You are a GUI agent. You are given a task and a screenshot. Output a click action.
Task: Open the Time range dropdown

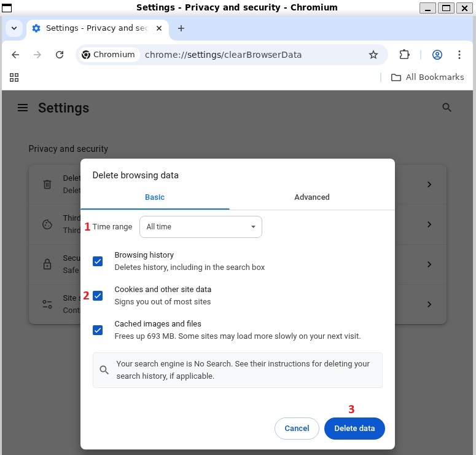(x=201, y=227)
